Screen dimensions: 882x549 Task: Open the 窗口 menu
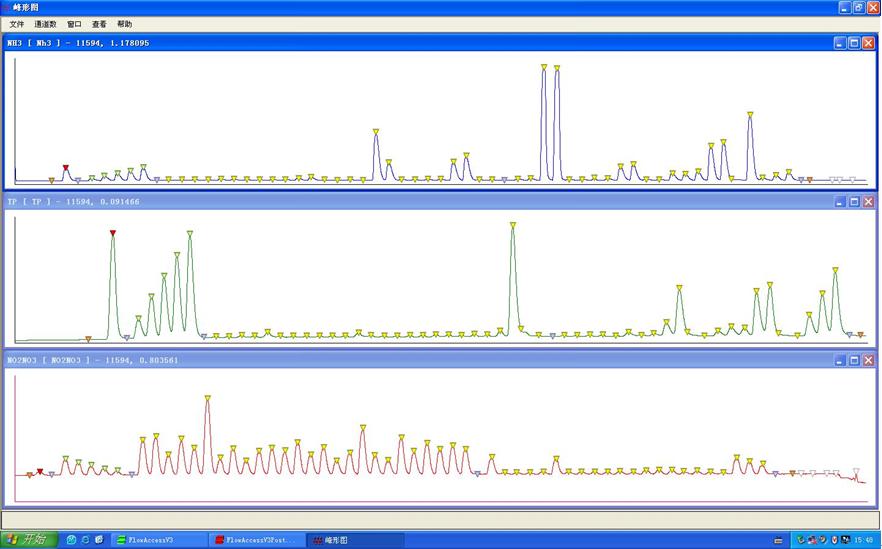pyautogui.click(x=75, y=24)
